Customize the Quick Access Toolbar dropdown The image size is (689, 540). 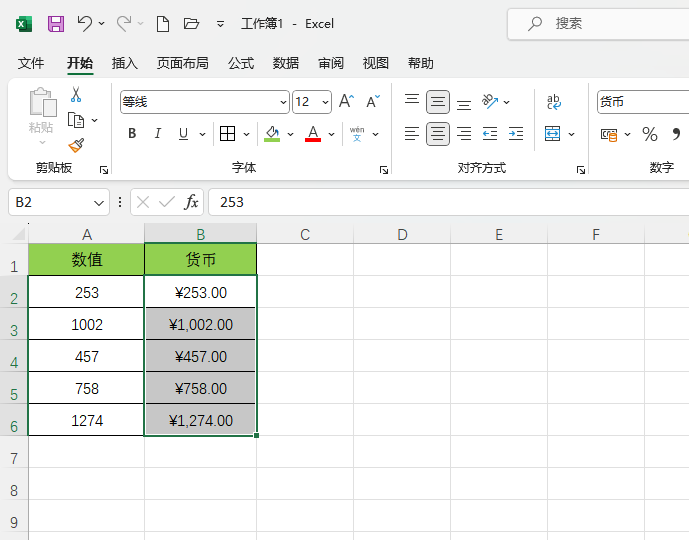point(221,24)
